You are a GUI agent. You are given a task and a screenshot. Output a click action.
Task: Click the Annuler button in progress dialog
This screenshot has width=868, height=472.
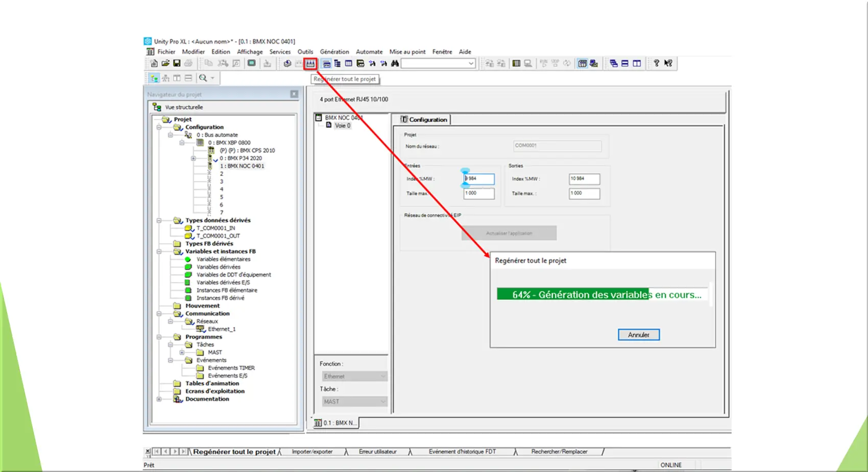coord(639,335)
